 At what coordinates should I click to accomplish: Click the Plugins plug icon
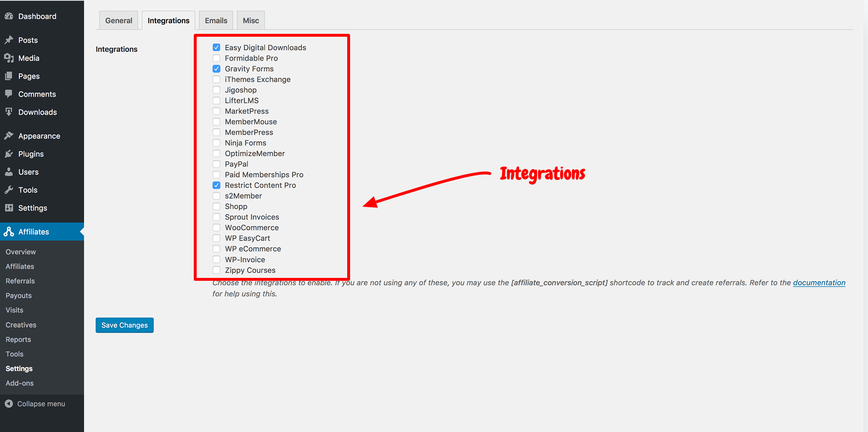click(x=9, y=154)
